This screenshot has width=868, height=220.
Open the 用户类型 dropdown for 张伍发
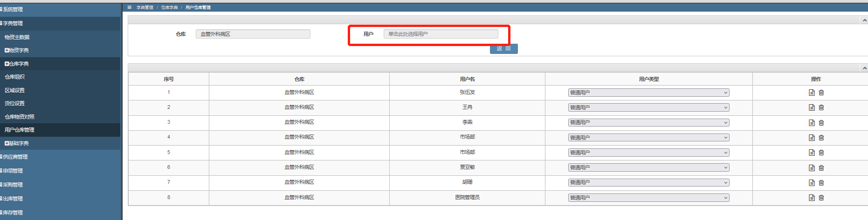(648, 93)
